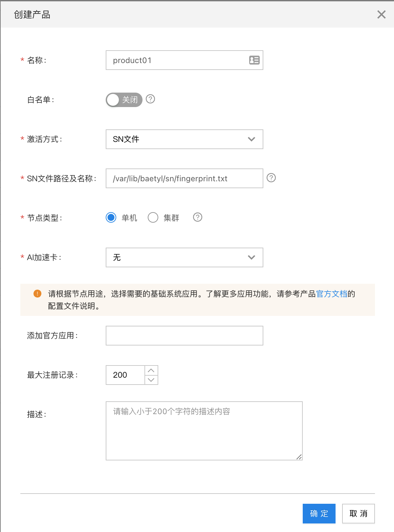Open the 官方文档 link
The width and height of the screenshot is (394, 532).
[x=332, y=294]
